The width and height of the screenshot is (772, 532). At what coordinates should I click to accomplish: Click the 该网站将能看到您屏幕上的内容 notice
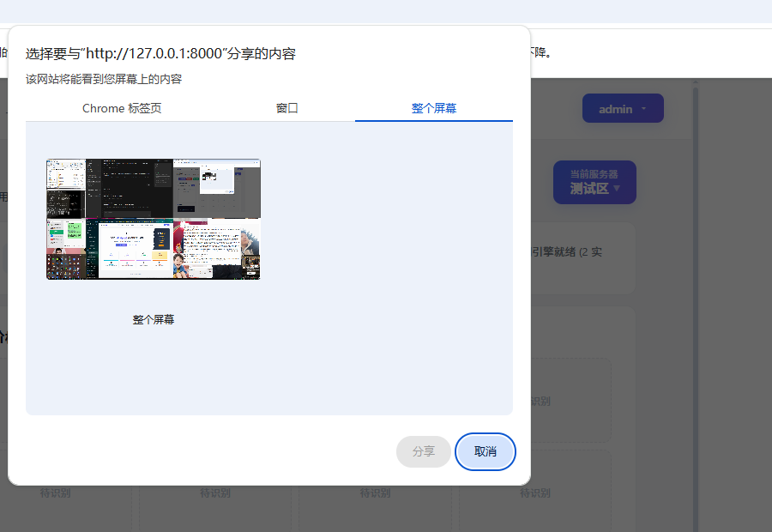pos(104,79)
